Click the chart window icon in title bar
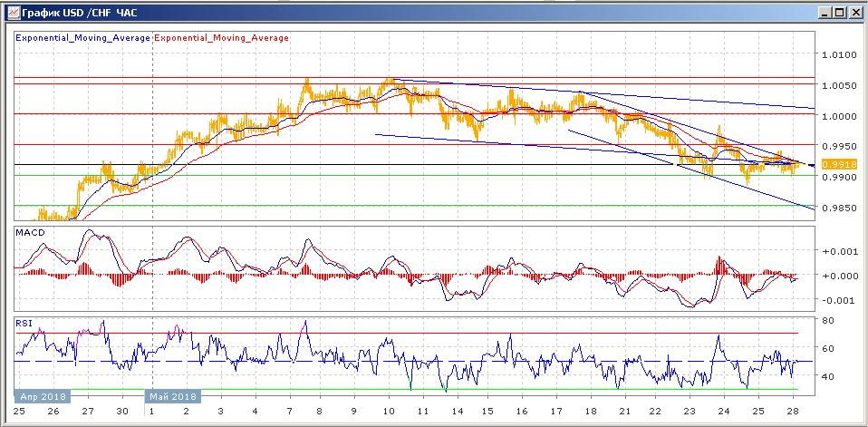The width and height of the screenshot is (868, 427). click(x=11, y=12)
